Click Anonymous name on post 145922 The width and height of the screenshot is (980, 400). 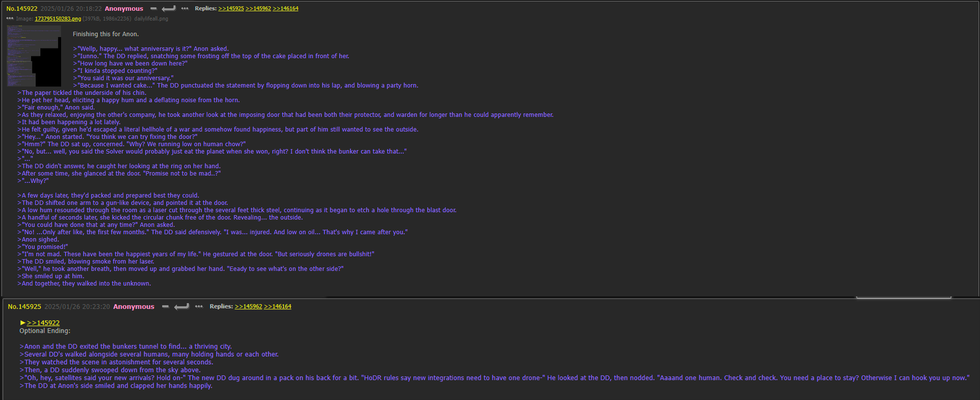124,9
